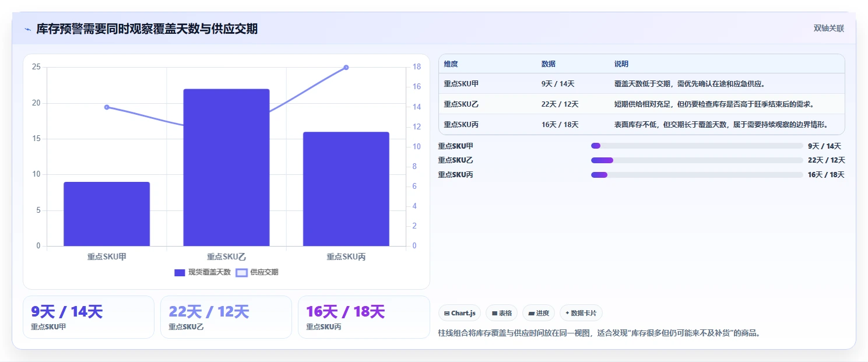This screenshot has height=362, width=868.
Task: Click the right axis value 18
Action: [x=416, y=67]
